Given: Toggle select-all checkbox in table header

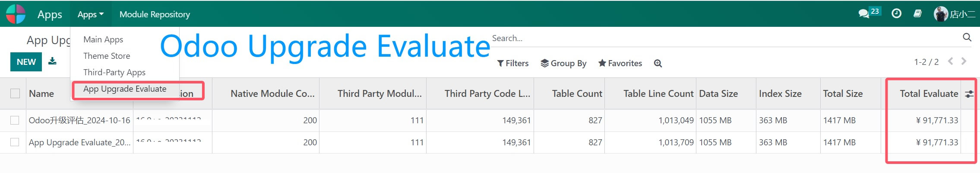Looking at the screenshot, I should 15,93.
